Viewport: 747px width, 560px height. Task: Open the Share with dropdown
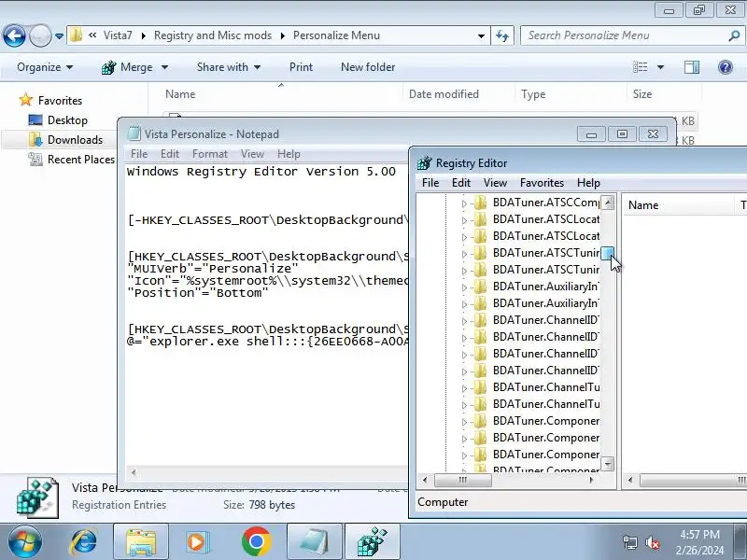point(228,67)
